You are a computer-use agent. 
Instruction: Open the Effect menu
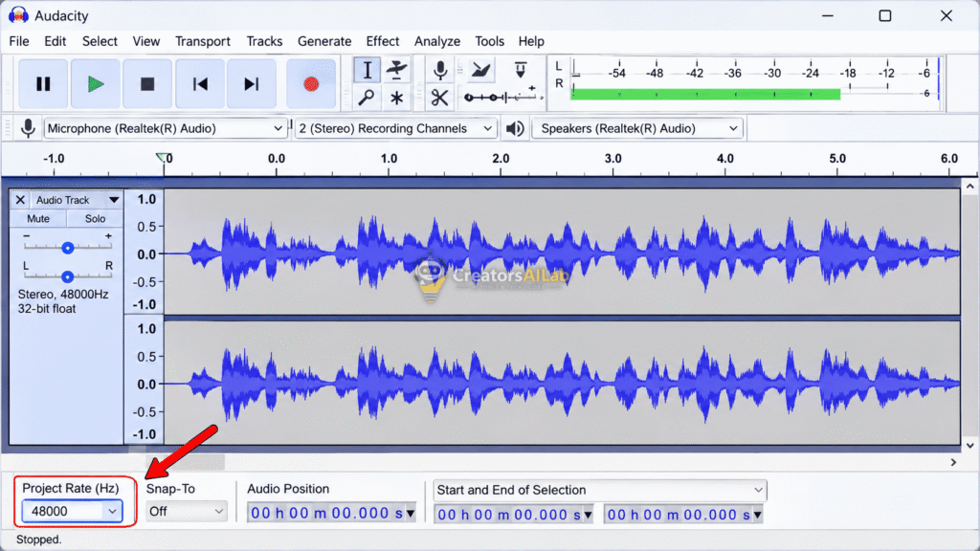(x=383, y=41)
